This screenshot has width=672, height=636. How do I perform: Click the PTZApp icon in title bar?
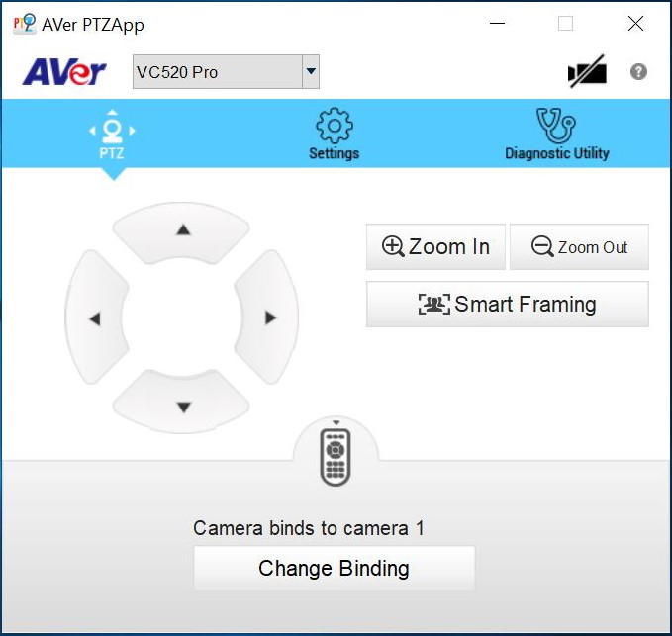point(24,24)
